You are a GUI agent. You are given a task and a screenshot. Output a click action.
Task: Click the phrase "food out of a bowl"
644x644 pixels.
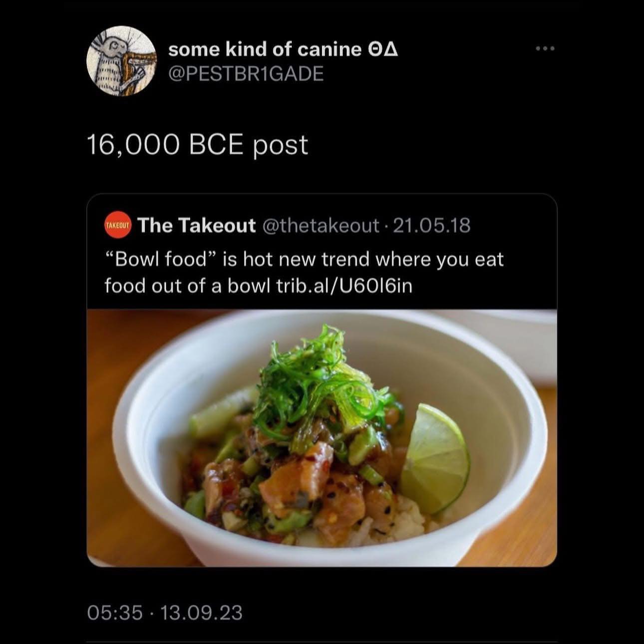pyautogui.click(x=188, y=286)
